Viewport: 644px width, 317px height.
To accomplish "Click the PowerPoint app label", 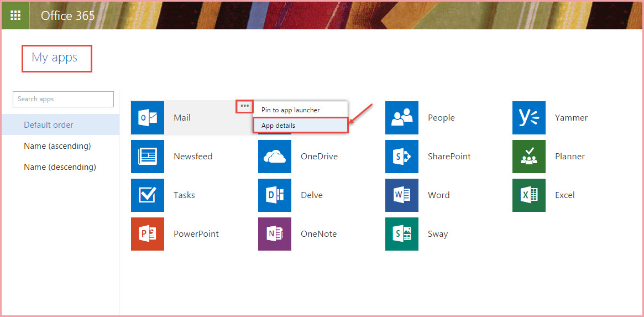I will click(196, 234).
